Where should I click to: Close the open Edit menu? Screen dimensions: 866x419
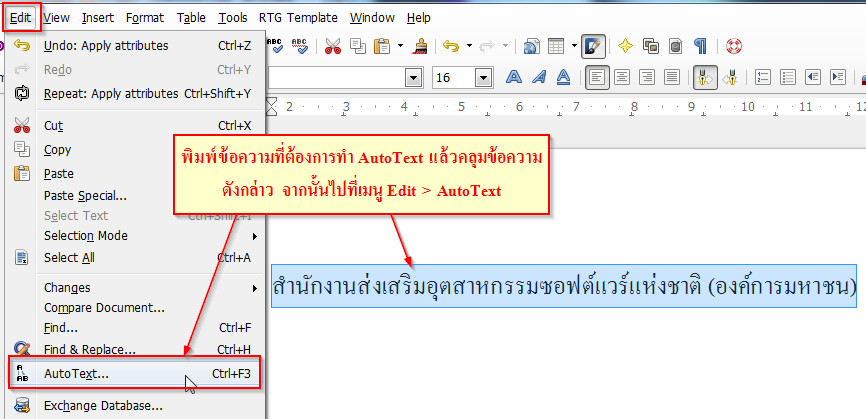point(20,18)
